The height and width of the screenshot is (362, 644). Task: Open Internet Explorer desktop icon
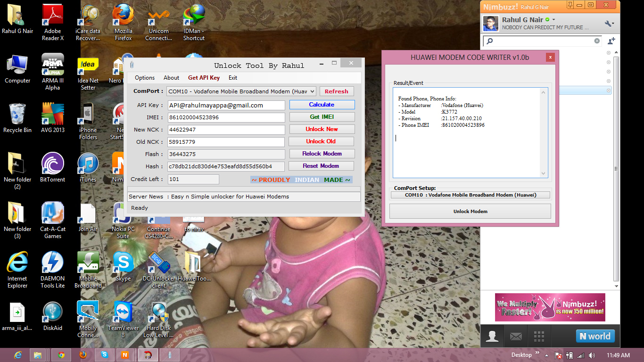pos(17,270)
